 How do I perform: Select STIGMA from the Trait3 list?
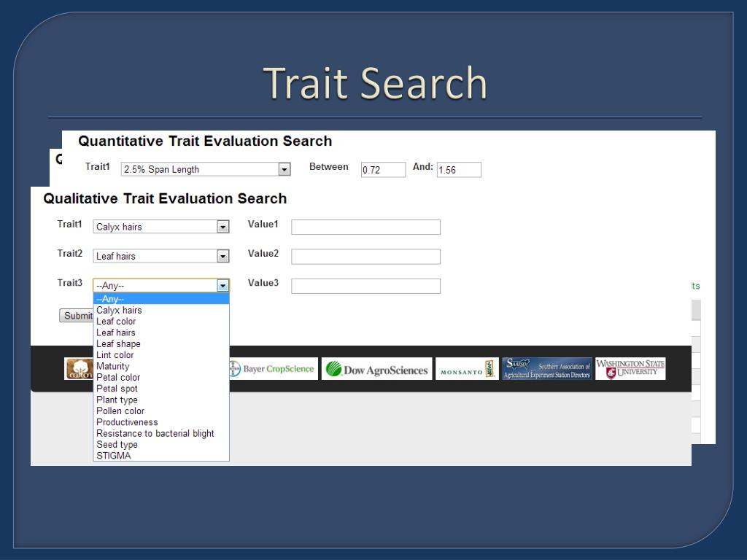161,456
